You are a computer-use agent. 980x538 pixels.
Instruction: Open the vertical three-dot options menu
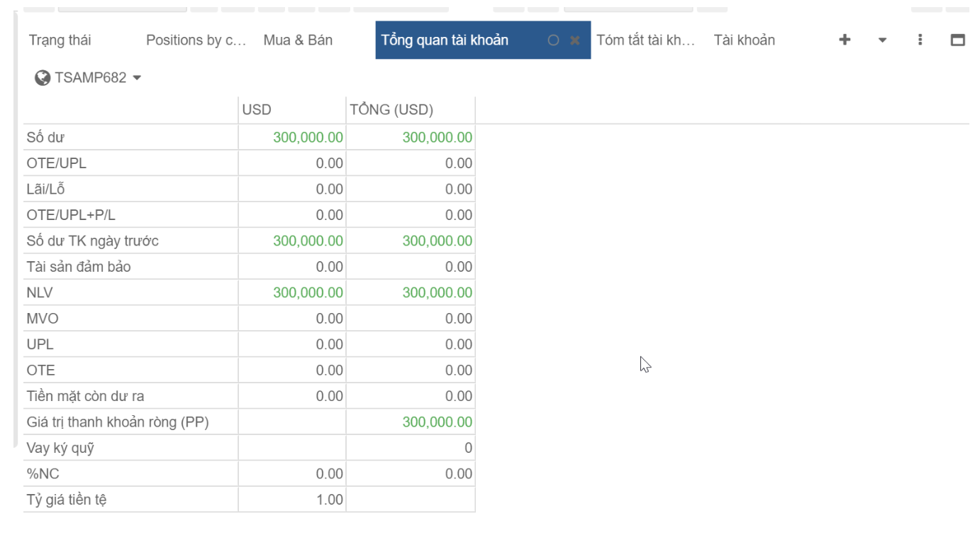click(x=920, y=40)
